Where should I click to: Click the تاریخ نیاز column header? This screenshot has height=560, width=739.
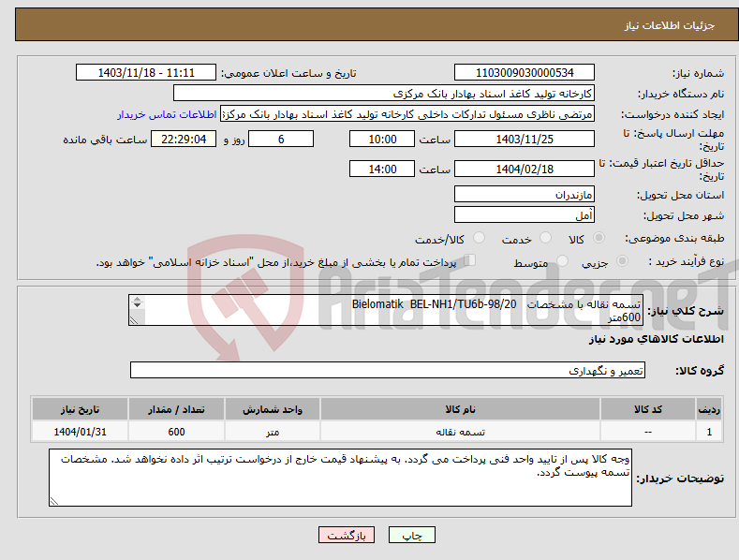[81, 409]
